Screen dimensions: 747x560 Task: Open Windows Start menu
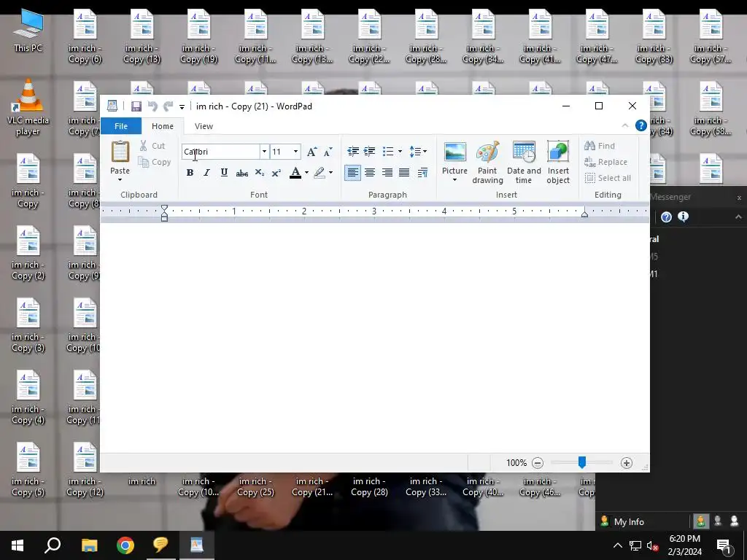(18, 545)
